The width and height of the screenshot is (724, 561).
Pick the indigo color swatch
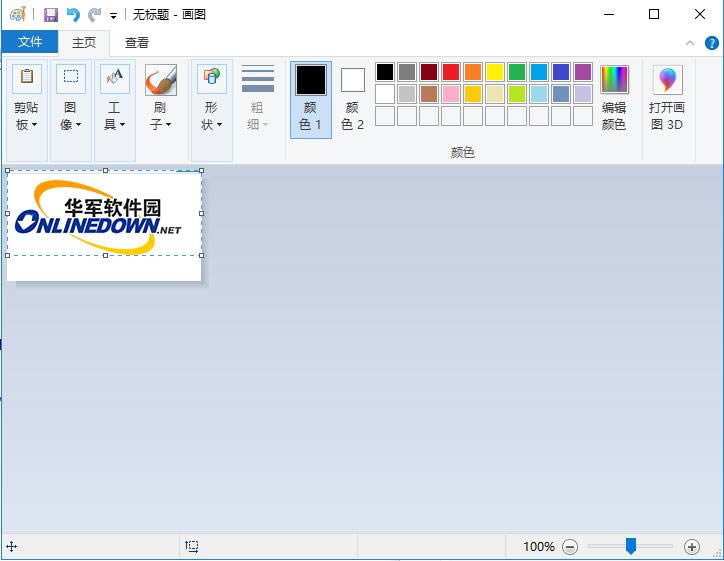tap(561, 72)
